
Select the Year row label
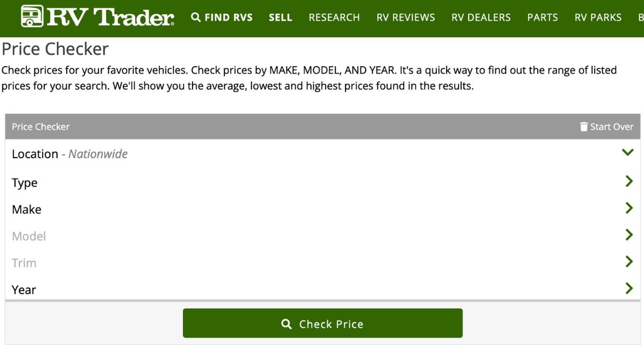pos(24,290)
